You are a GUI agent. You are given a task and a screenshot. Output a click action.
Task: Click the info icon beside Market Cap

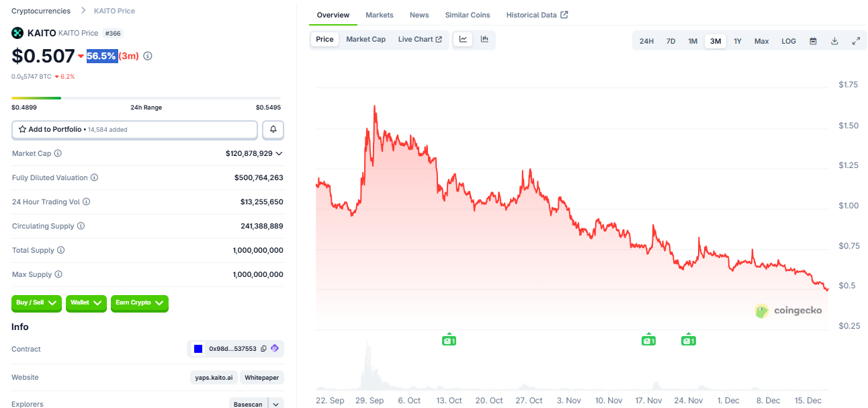[58, 153]
